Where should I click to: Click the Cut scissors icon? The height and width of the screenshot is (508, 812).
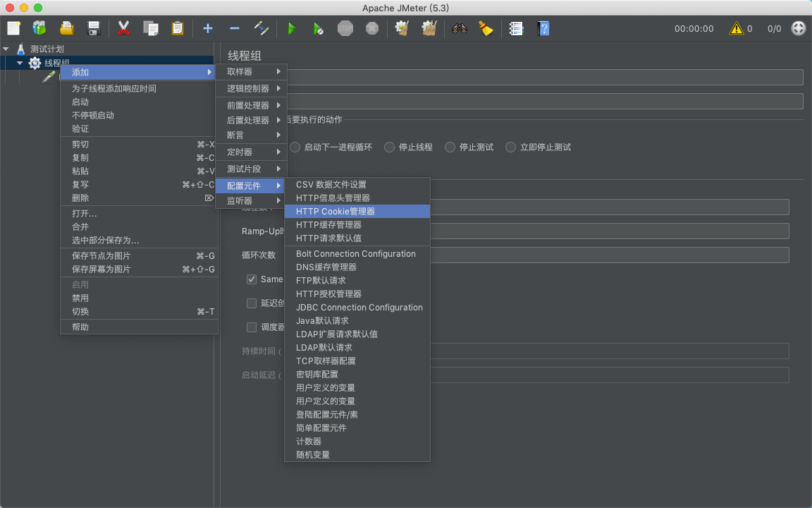123,28
